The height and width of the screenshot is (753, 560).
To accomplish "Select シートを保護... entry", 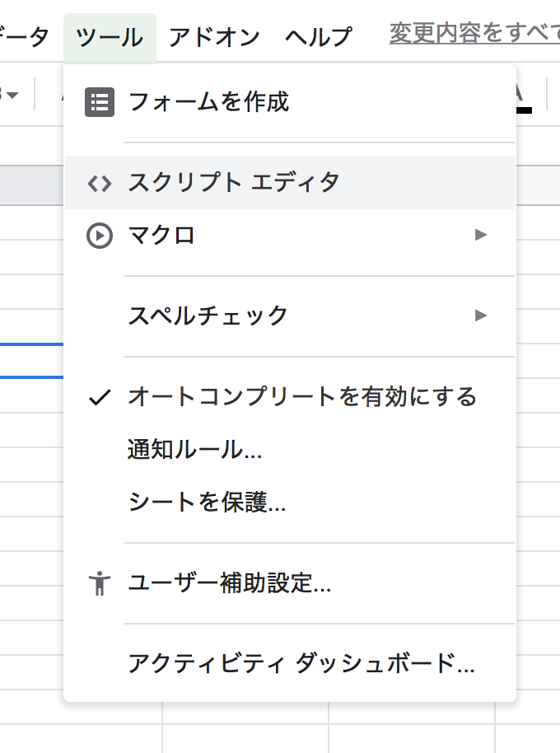I will (x=290, y=503).
